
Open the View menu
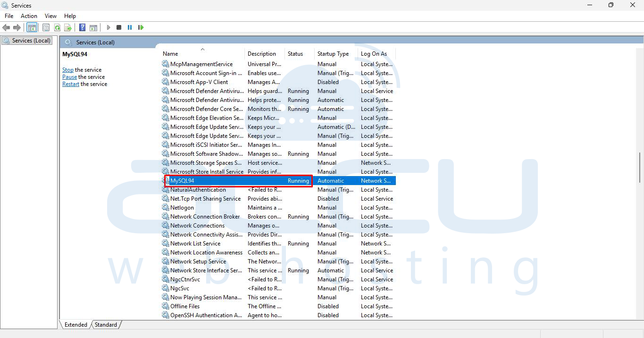click(x=50, y=16)
